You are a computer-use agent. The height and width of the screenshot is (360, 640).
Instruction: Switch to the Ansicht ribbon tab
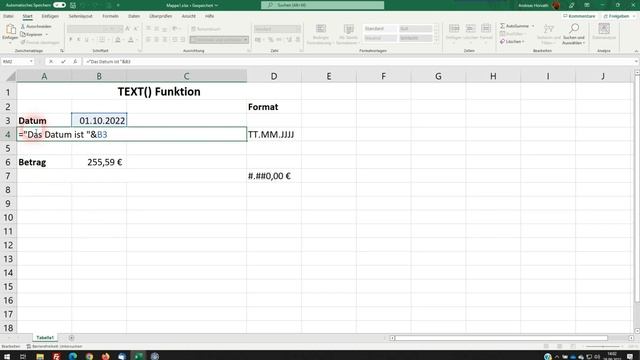click(x=189, y=16)
